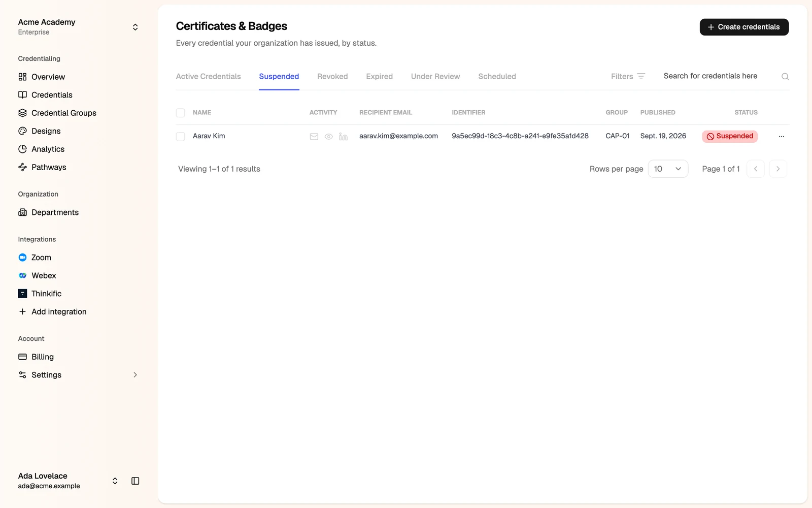
Task: Click the Create credentials button
Action: click(x=744, y=27)
